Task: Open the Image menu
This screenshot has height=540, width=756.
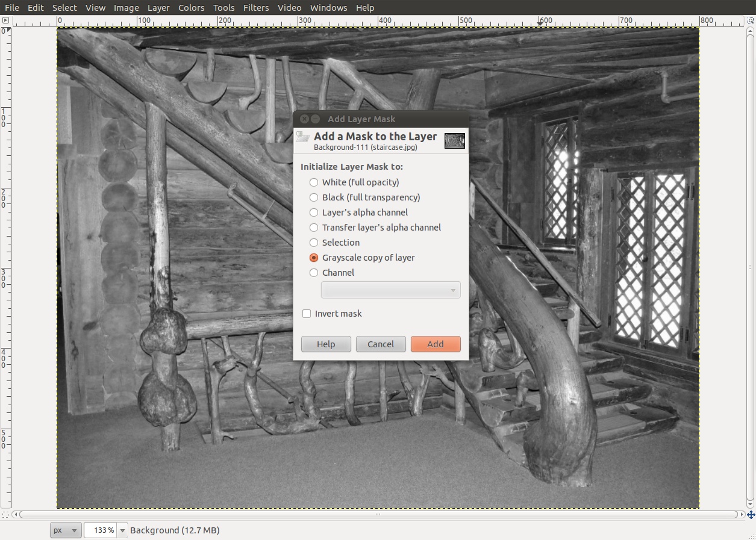Action: [x=127, y=8]
